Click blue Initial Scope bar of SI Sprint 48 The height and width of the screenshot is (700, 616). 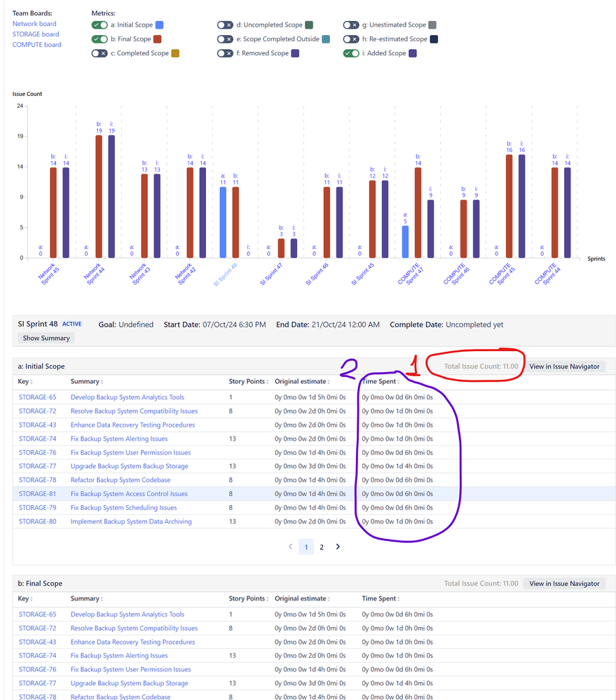tap(223, 222)
